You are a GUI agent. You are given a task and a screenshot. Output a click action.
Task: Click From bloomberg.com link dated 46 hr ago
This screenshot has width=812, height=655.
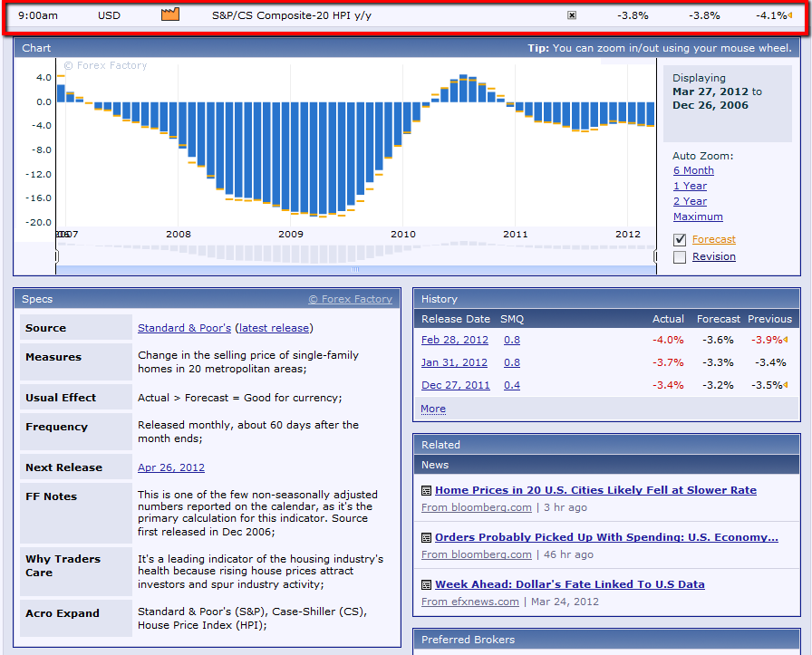pyautogui.click(x=477, y=554)
